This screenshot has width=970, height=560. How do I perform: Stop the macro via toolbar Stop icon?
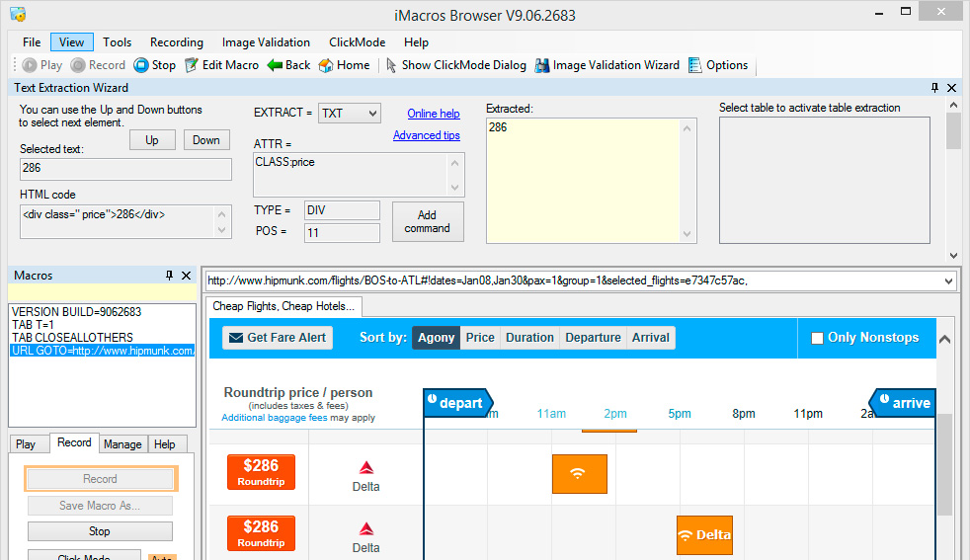click(x=141, y=65)
